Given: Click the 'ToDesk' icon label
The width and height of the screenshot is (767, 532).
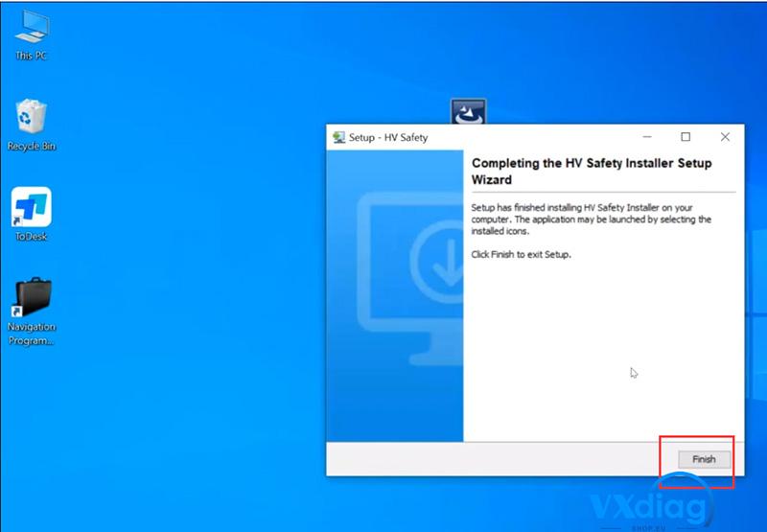Looking at the screenshot, I should click(32, 236).
